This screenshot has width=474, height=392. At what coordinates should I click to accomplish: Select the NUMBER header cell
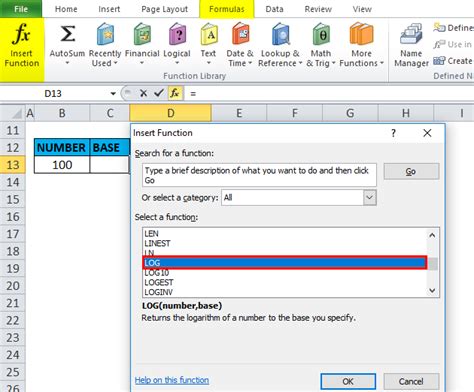pos(62,147)
